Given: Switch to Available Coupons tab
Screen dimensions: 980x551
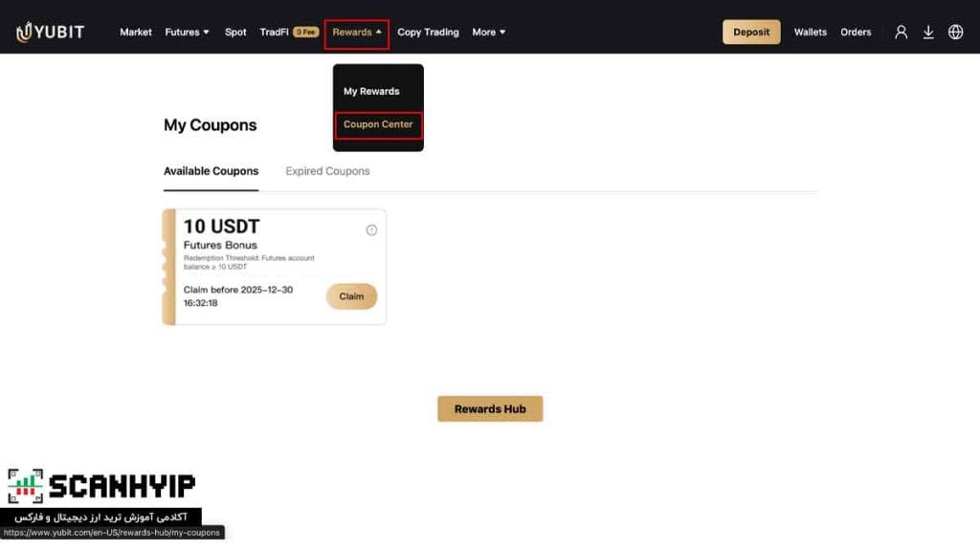Looking at the screenshot, I should coord(211,171).
